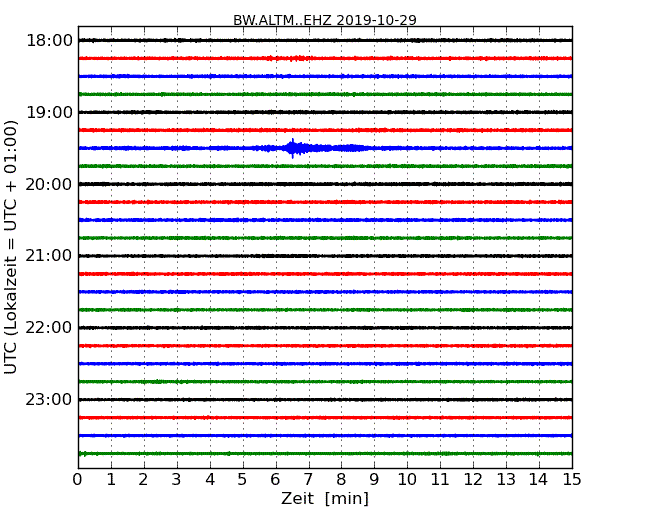The height and width of the screenshot is (520, 650).
Task: Click the x-axis tick label 15
Action: pos(572,479)
